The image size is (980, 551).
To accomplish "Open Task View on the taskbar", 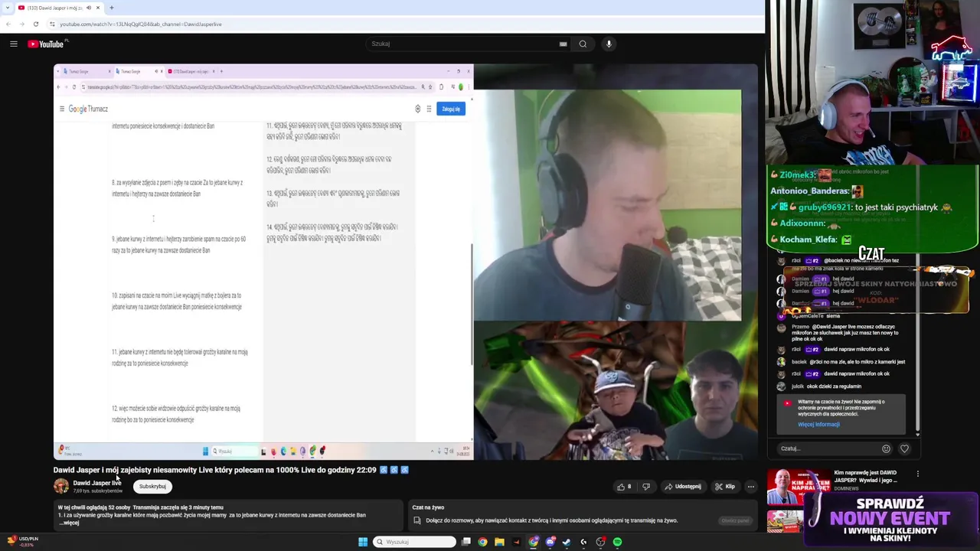I will click(x=465, y=542).
